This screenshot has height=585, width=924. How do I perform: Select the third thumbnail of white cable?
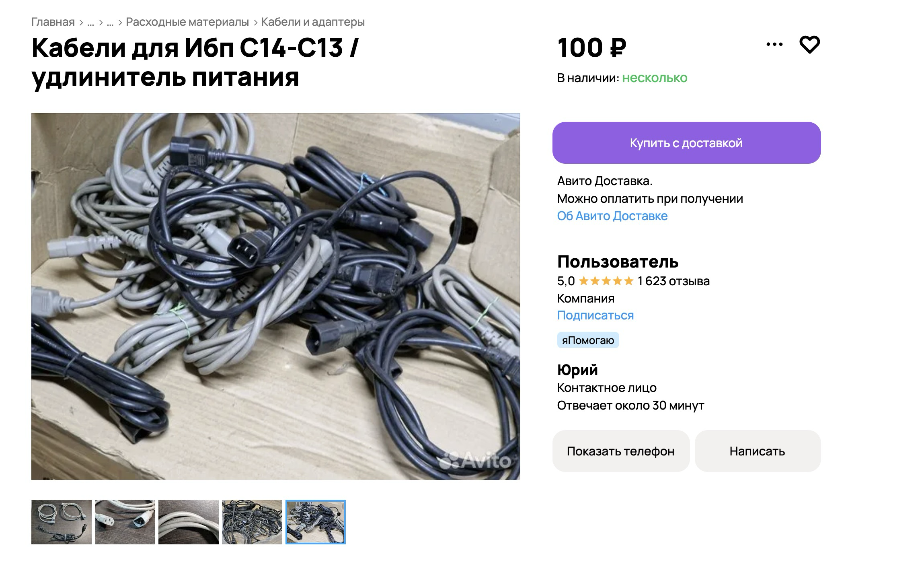tap(189, 522)
